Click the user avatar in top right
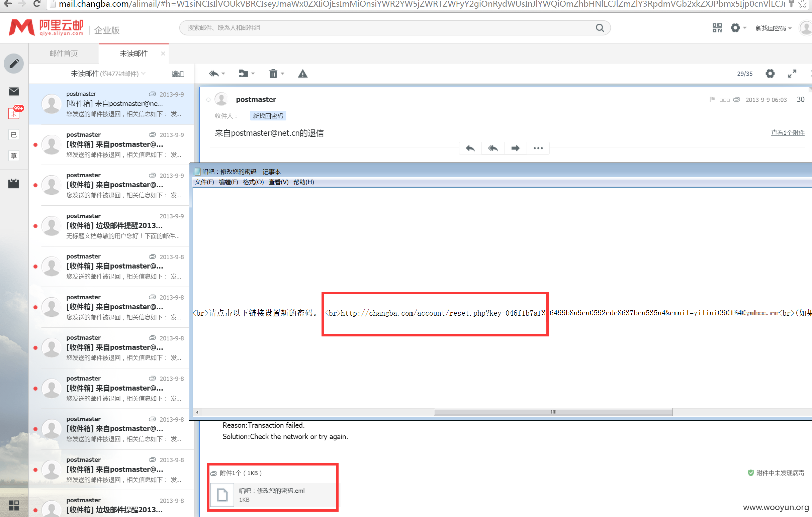The width and height of the screenshot is (812, 517). click(806, 28)
